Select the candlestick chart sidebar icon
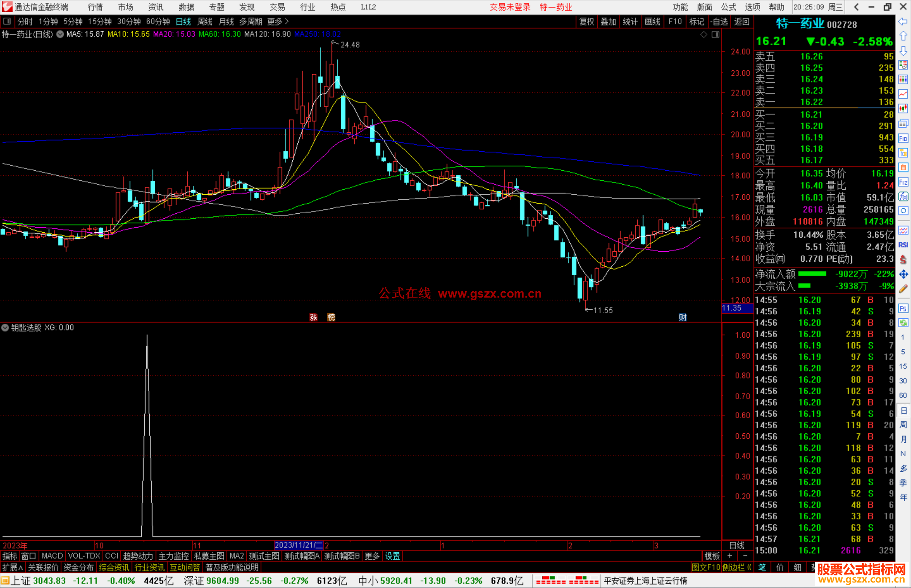Image resolution: width=911 pixels, height=588 pixels. [903, 109]
